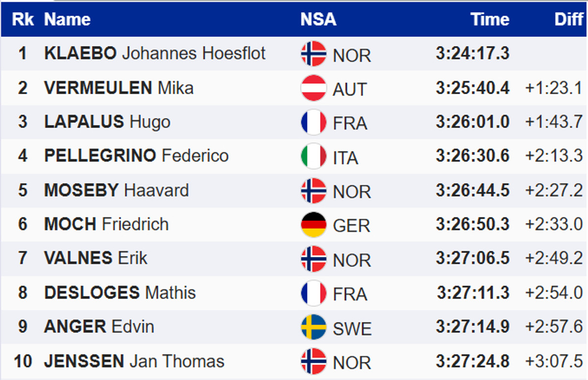
Task: Select PELLEGRINO Federico name link
Action: click(136, 156)
